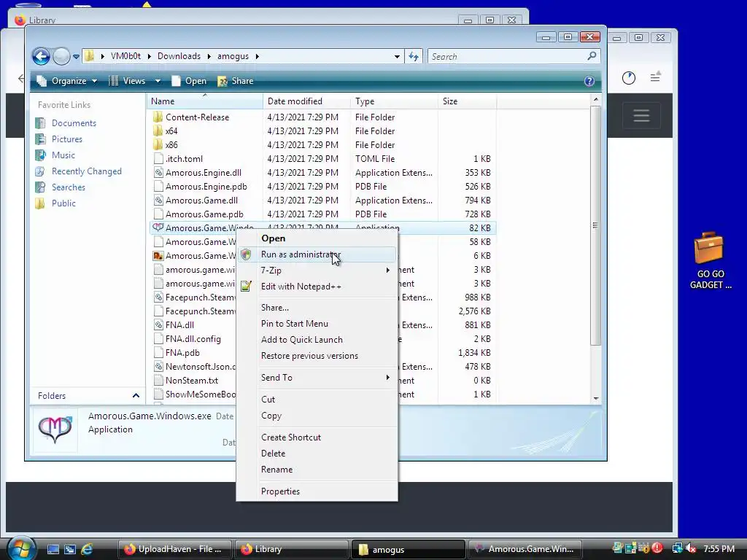Click the VM0b0t breadcrumb segment
The width and height of the screenshot is (747, 560).
click(x=125, y=56)
